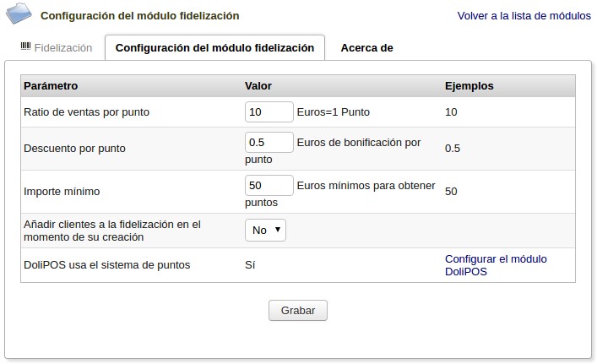This screenshot has height=364, width=597.
Task: Click the module folder icon in header
Action: pos(23,14)
